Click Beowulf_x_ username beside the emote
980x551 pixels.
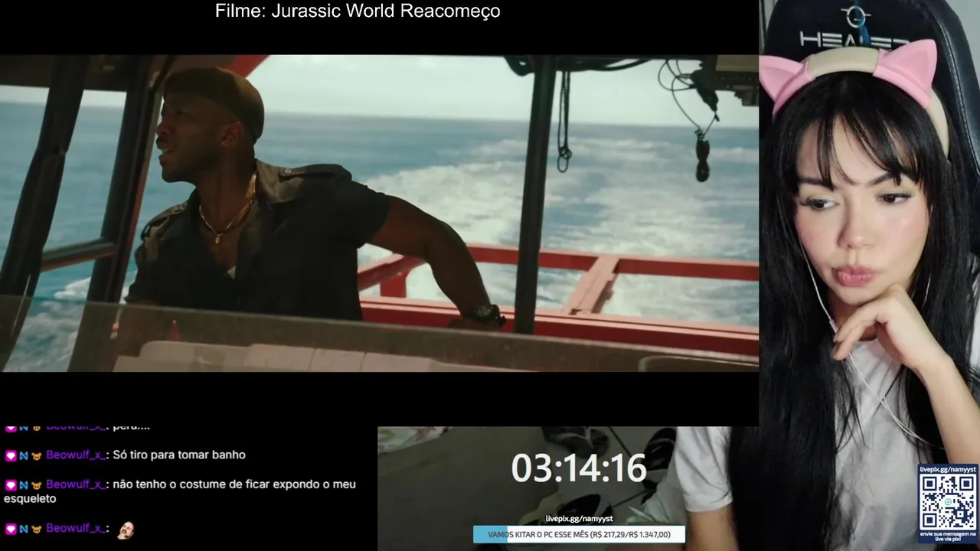click(x=76, y=528)
